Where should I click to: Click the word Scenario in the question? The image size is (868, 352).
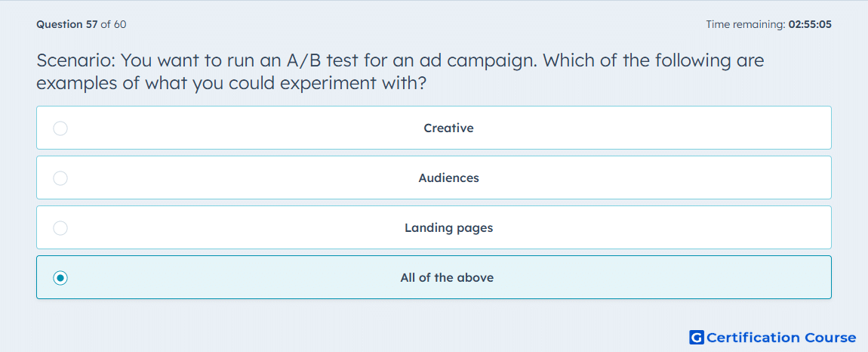[75, 60]
